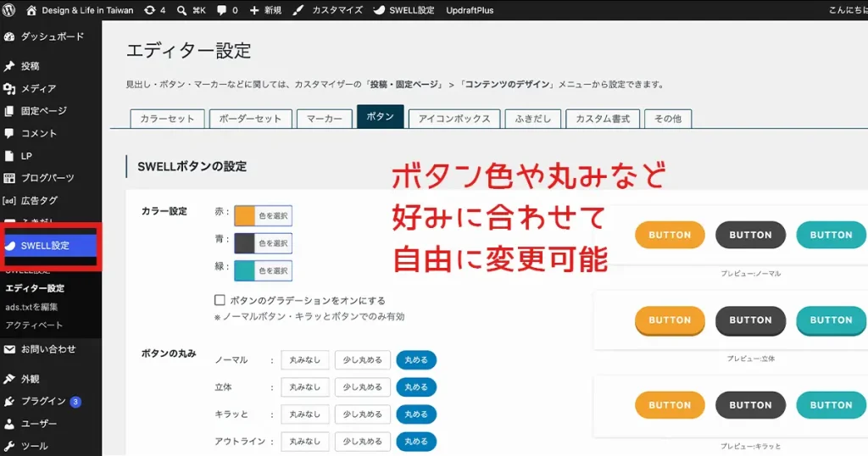Switch to the カラーセット tab
This screenshot has width=868, height=456.
167,119
